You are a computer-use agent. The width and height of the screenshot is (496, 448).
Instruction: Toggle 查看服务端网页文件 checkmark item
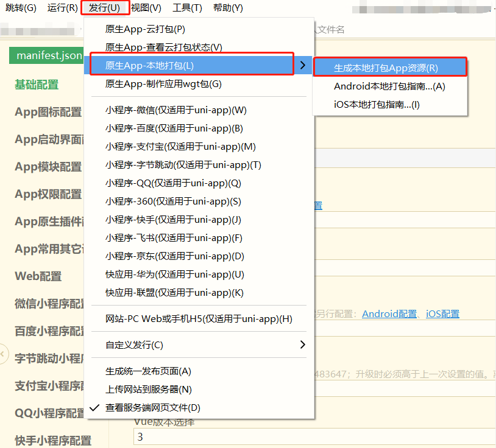152,408
